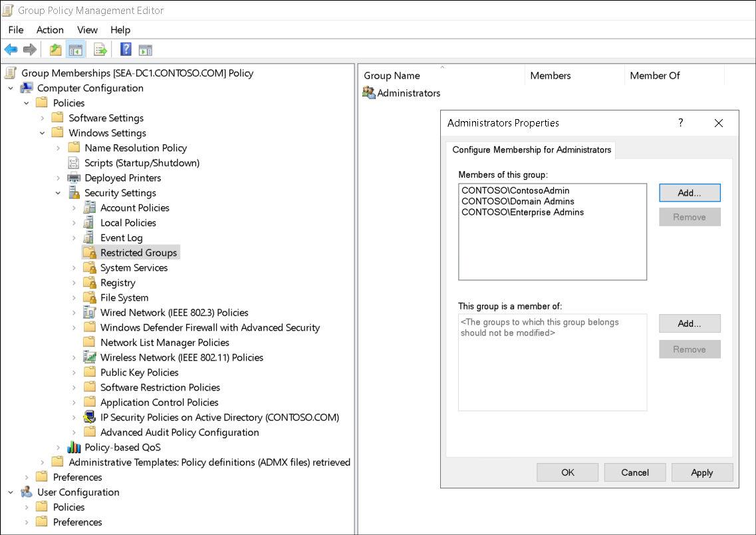
Task: Open the Help menu
Action: [x=120, y=30]
